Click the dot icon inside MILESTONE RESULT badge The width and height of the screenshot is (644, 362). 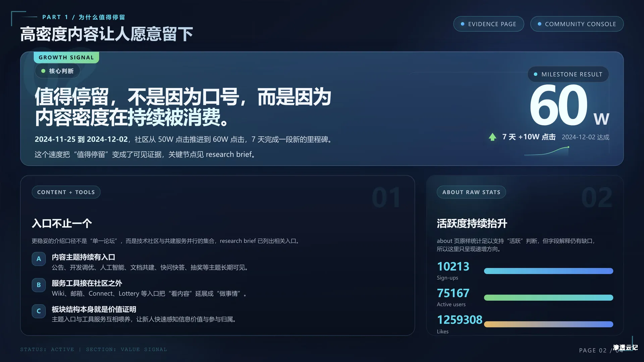[x=536, y=74]
